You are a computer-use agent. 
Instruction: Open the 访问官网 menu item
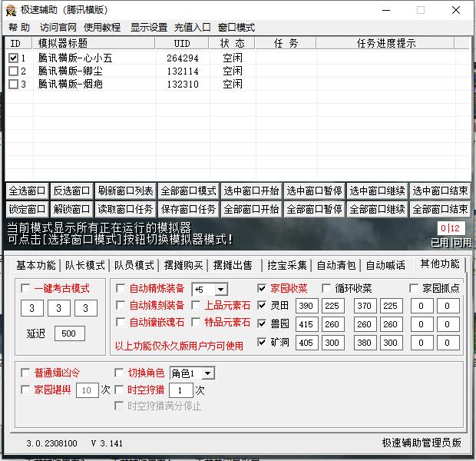point(58,28)
